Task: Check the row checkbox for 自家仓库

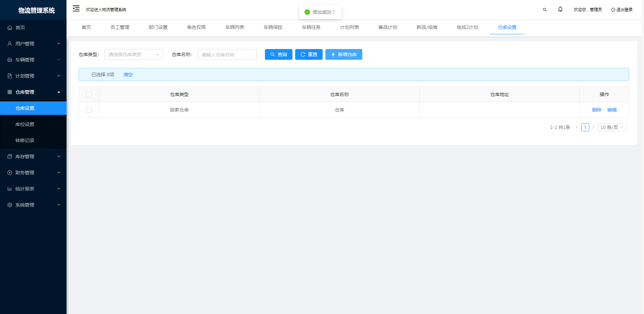Action: coord(89,110)
